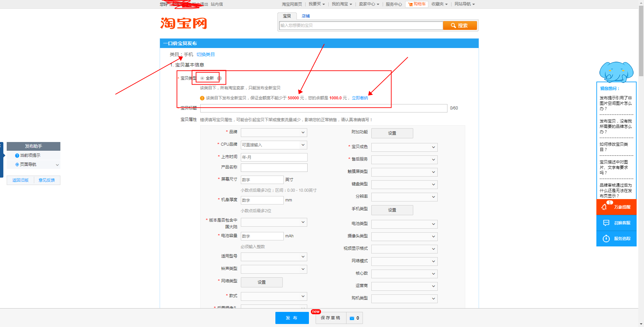Open the 视频显示格式 dropdown
Viewport: 644px width, 327px height.
(x=405, y=249)
